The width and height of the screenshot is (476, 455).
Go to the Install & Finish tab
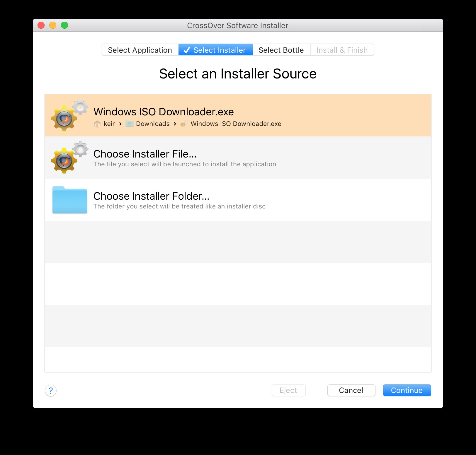(342, 50)
